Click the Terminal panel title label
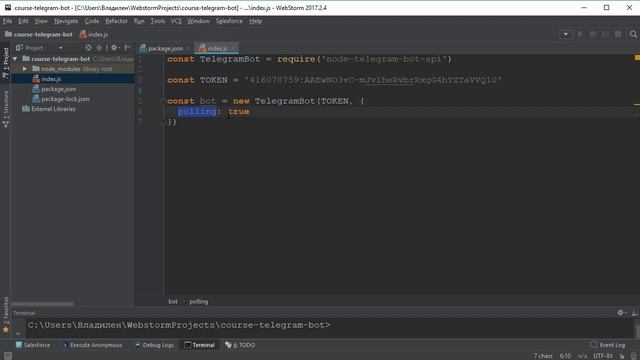This screenshot has height=360, width=640. coord(24,313)
